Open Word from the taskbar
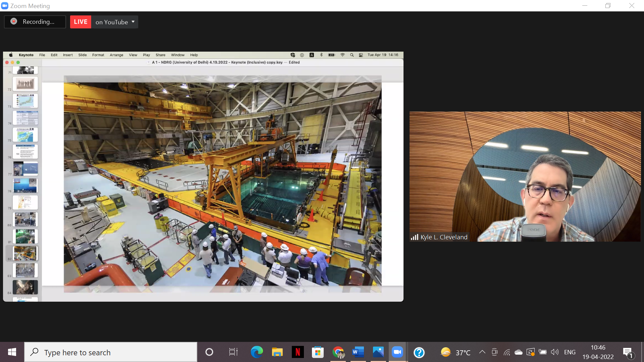 coord(358,352)
